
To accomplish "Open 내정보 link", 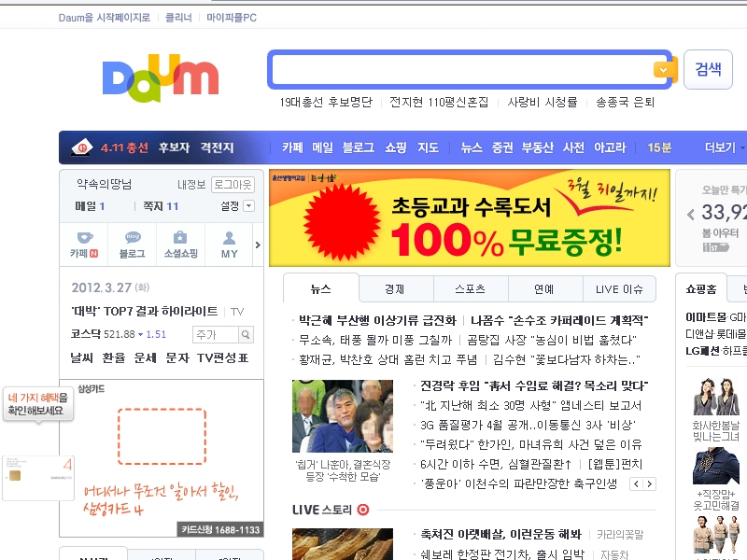I will 191,184.
